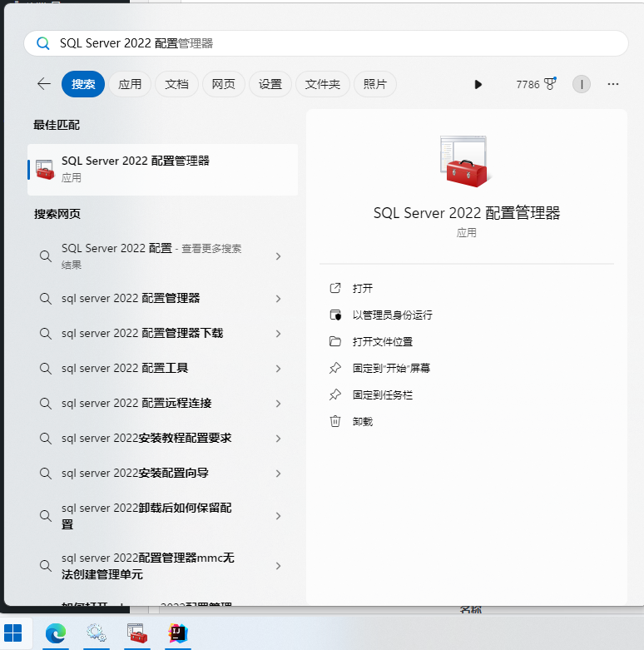Open Microsoft Edge from the taskbar
The width and height of the screenshot is (644, 650).
click(x=56, y=633)
